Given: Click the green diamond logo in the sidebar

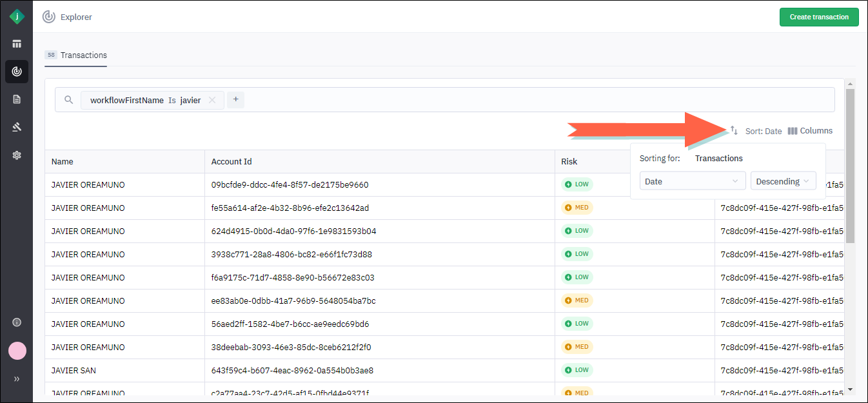Looking at the screenshot, I should pyautogui.click(x=17, y=17).
